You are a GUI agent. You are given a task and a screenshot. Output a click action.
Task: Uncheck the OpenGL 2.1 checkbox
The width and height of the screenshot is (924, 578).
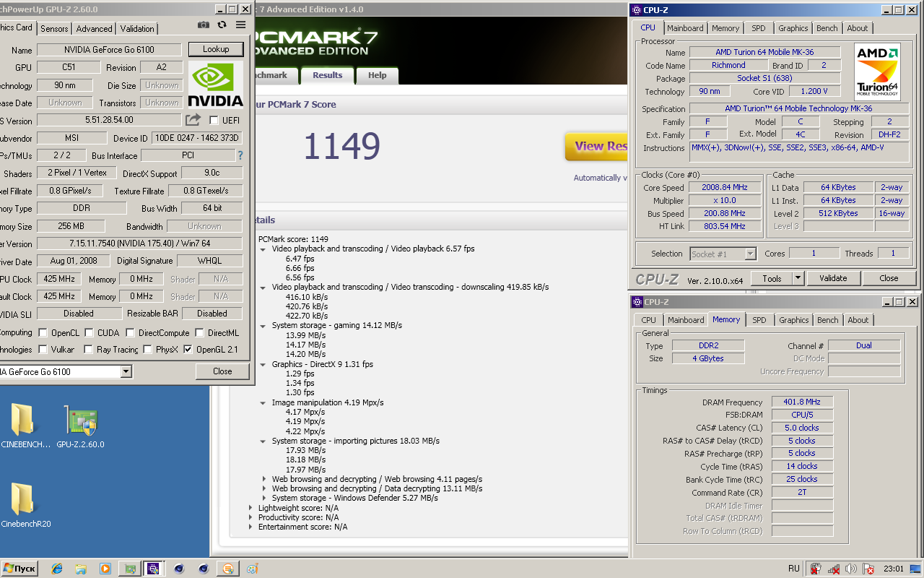coord(188,350)
